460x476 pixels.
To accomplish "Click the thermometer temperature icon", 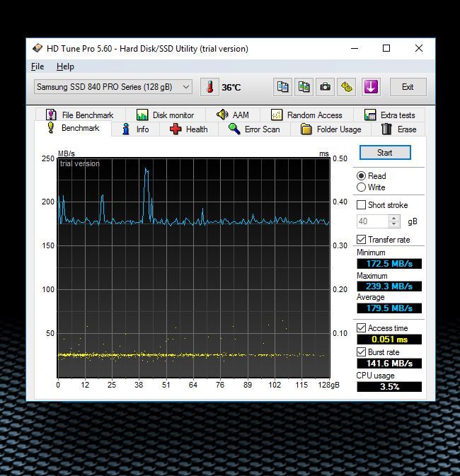I will (x=209, y=87).
